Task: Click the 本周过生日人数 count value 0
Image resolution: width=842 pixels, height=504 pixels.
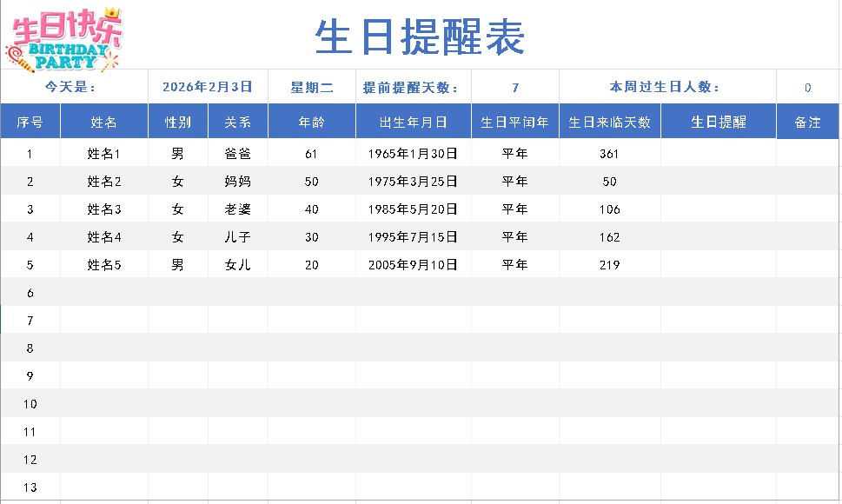Action: point(807,87)
